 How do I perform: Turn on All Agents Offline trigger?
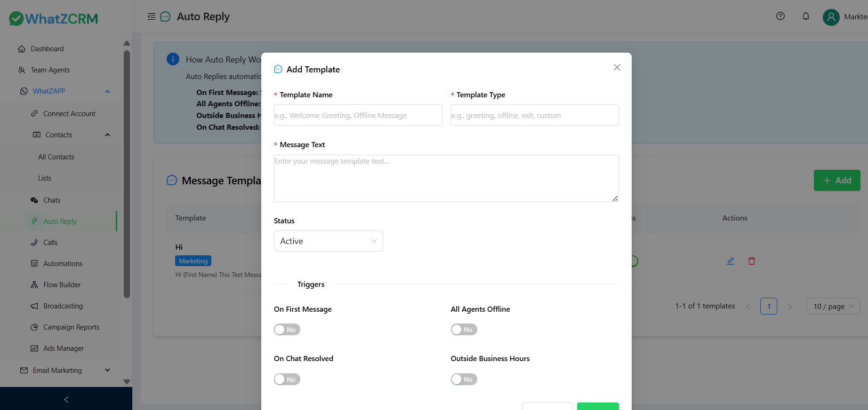[x=464, y=330]
